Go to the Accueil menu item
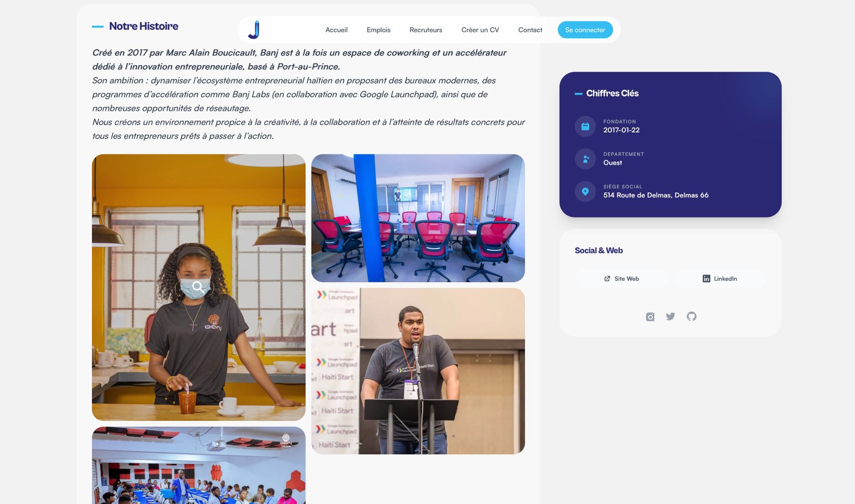The height and width of the screenshot is (504, 855). click(336, 30)
